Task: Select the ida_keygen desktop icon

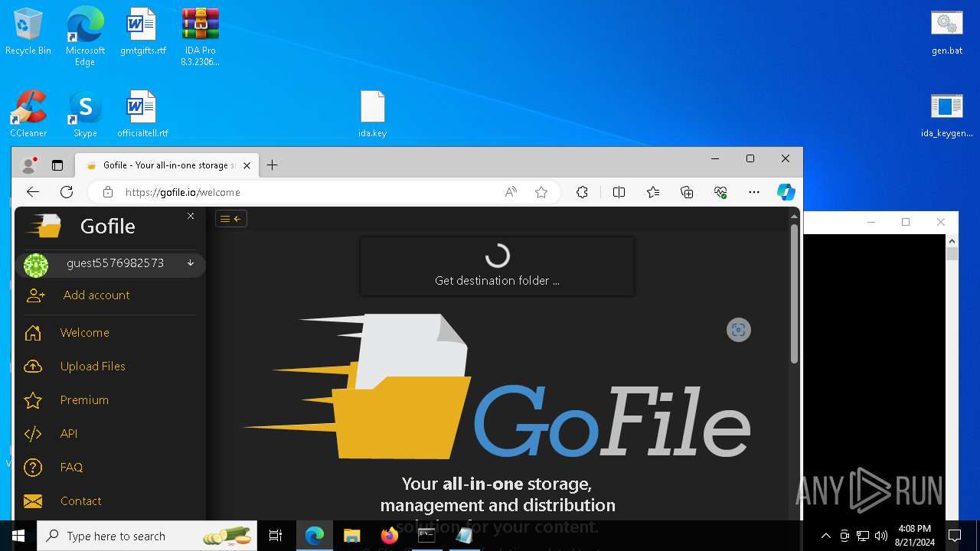Action: click(x=947, y=115)
